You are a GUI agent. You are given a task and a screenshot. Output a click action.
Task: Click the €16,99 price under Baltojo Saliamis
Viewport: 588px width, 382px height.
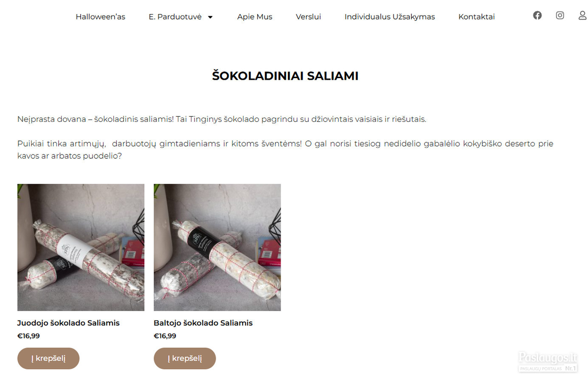pyautogui.click(x=165, y=336)
